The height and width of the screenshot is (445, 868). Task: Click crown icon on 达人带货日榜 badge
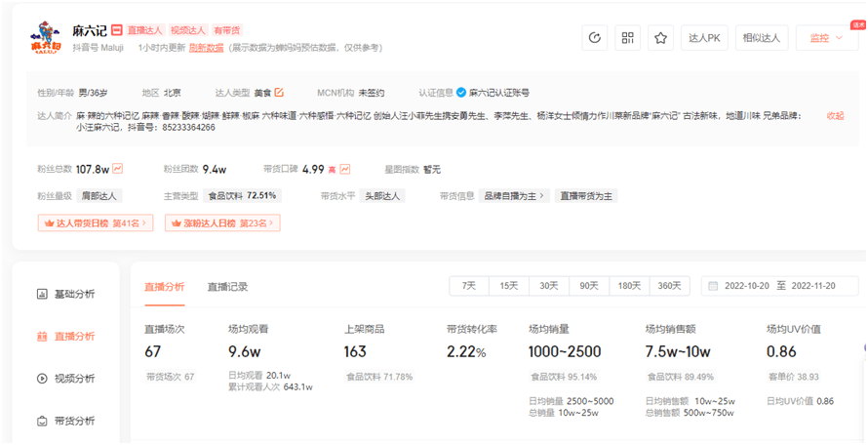click(49, 223)
